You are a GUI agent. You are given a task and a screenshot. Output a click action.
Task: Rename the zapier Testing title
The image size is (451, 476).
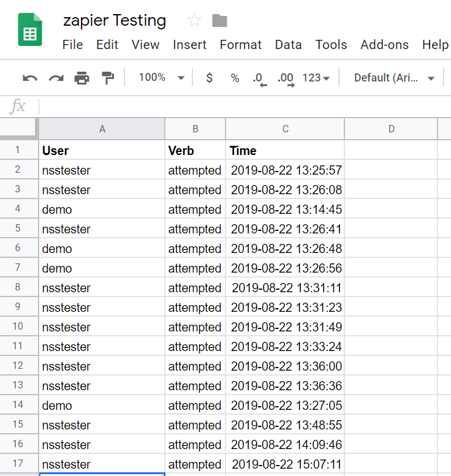click(115, 21)
